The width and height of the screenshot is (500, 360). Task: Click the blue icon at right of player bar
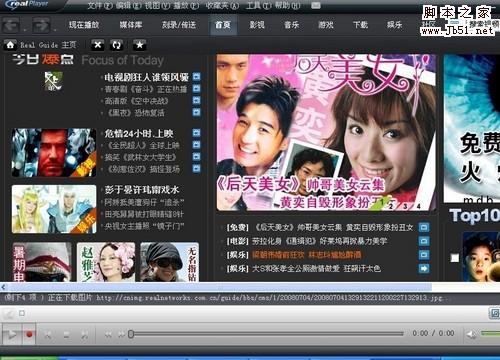[494, 313]
